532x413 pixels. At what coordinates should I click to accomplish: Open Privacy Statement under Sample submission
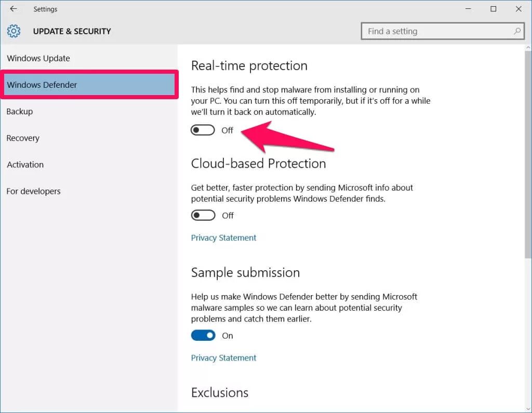click(223, 358)
